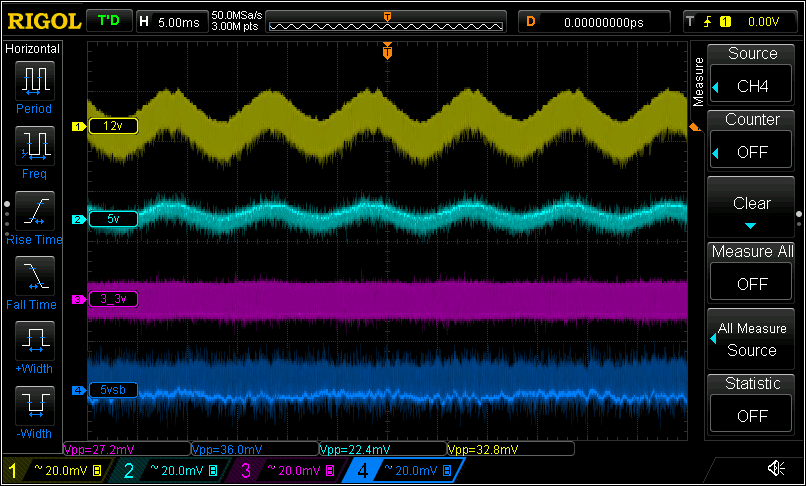Image resolution: width=806 pixels, height=486 pixels.
Task: Click the 5vsb channel label
Action: click(114, 390)
